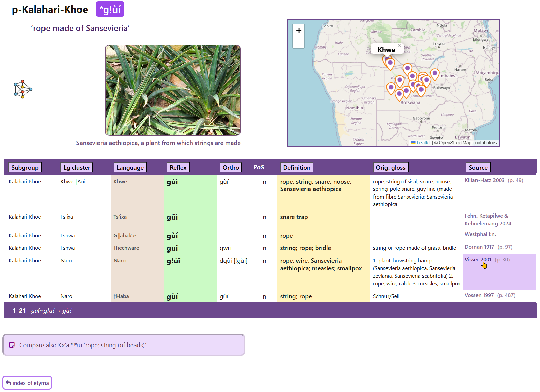
Task: Toggle the Definition column header
Action: click(x=296, y=167)
